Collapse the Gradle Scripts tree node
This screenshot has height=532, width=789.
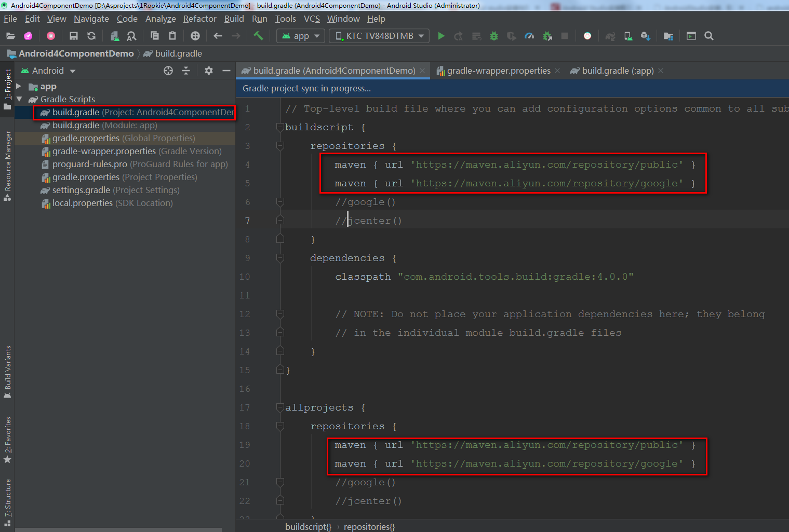(x=19, y=99)
